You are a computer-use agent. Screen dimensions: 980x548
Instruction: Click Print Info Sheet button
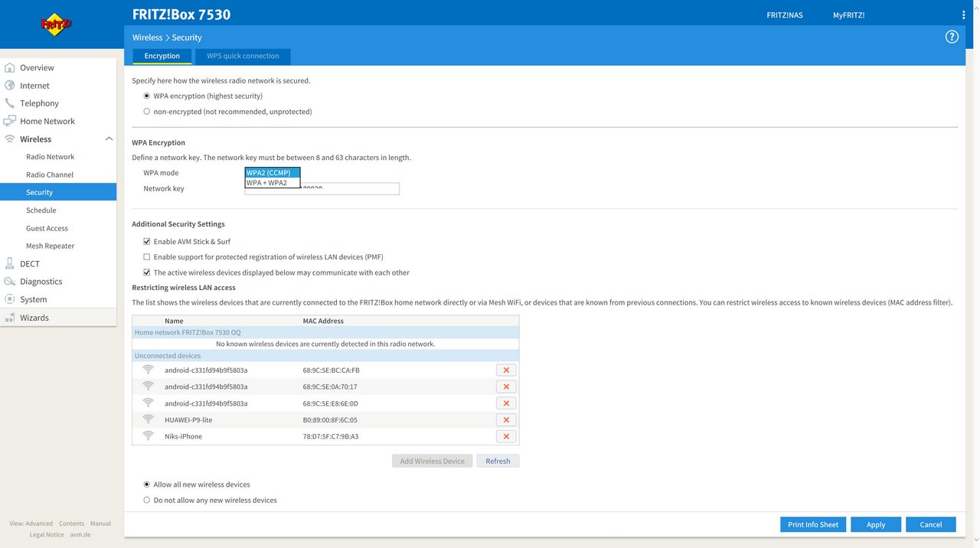click(x=813, y=524)
